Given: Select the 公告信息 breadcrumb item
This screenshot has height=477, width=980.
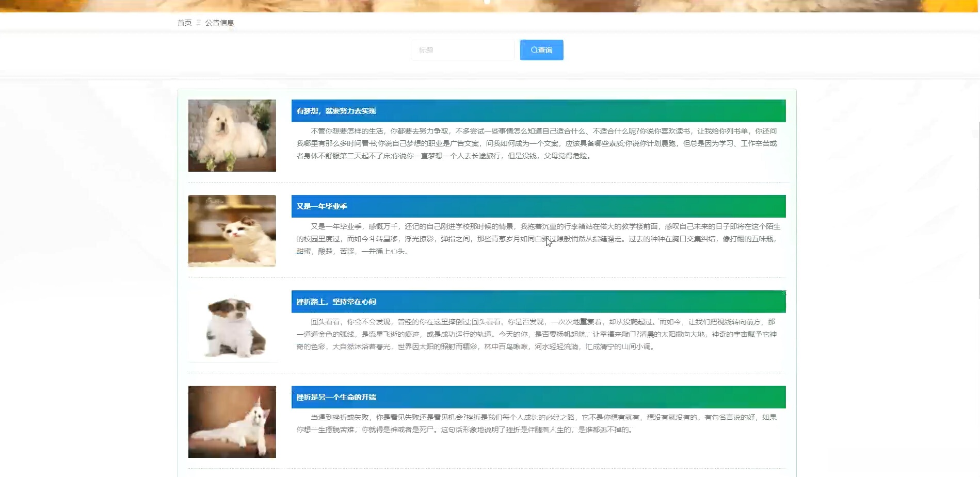Looking at the screenshot, I should coord(220,23).
